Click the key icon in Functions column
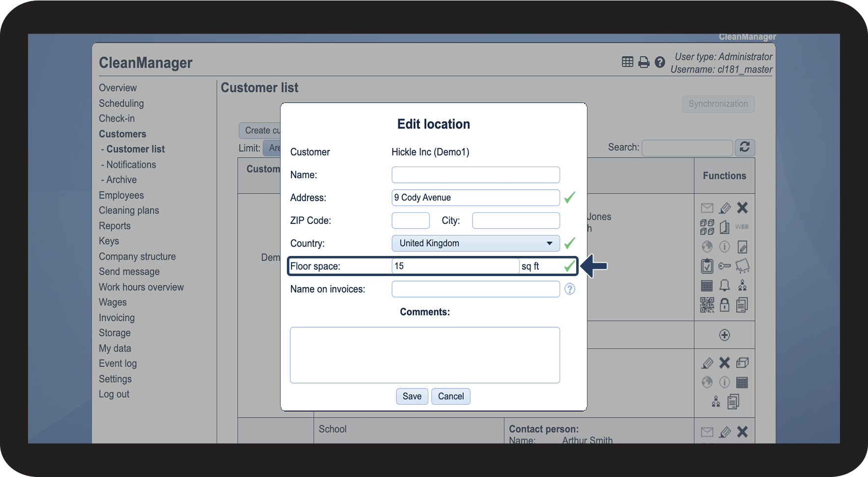The width and height of the screenshot is (868, 477). pyautogui.click(x=725, y=266)
